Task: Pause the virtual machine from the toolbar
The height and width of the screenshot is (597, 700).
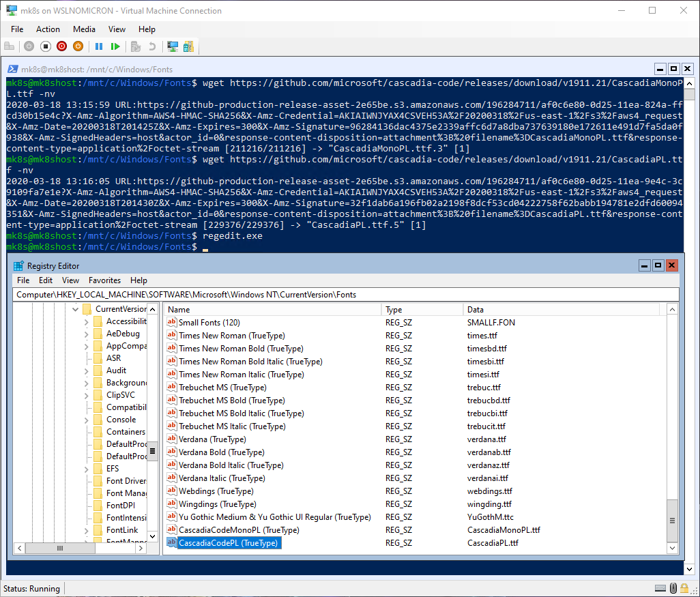Action: click(x=99, y=46)
